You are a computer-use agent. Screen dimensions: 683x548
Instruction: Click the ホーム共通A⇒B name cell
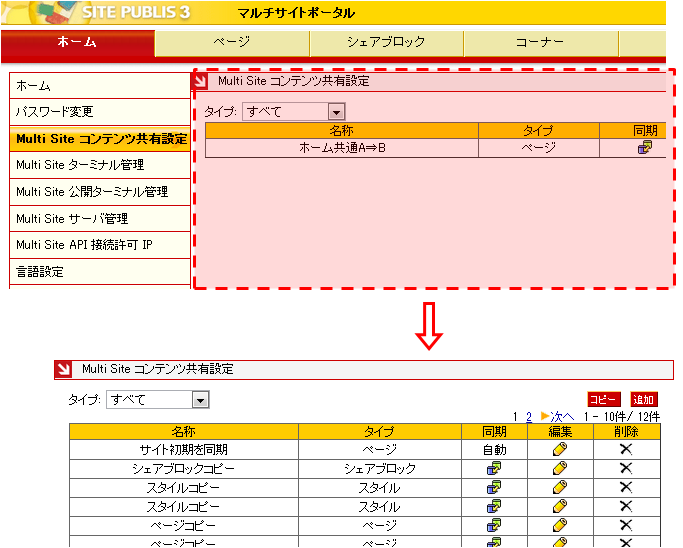[342, 148]
